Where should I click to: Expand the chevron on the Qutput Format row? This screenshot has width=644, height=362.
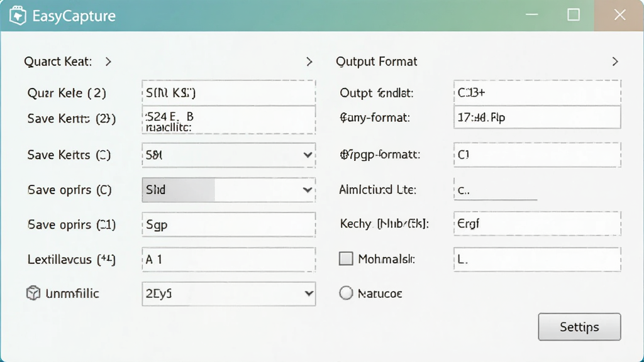click(615, 62)
